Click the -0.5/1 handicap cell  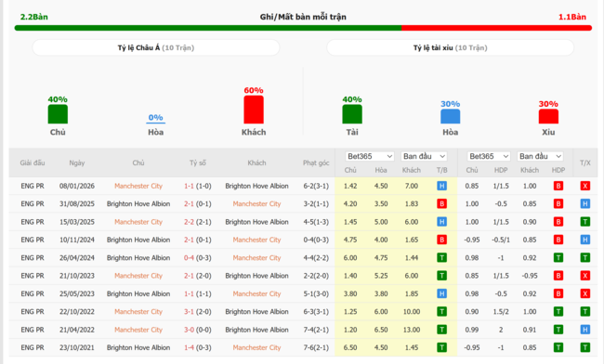501,240
